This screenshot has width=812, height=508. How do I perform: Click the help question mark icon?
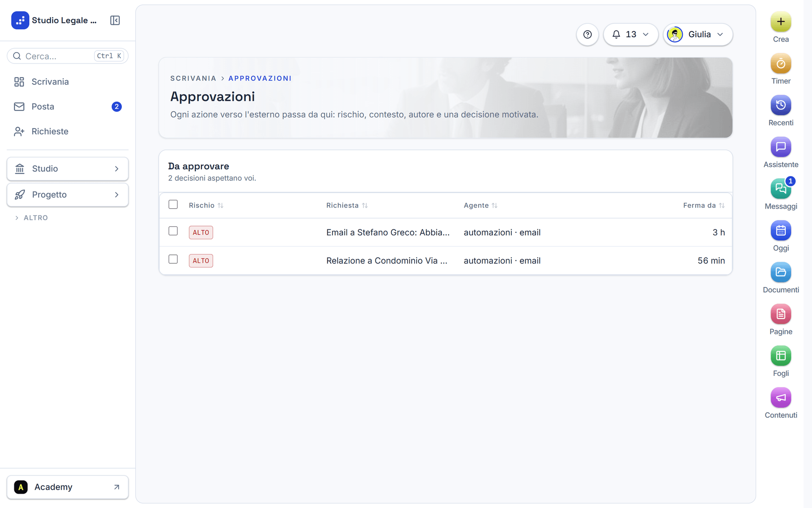587,34
